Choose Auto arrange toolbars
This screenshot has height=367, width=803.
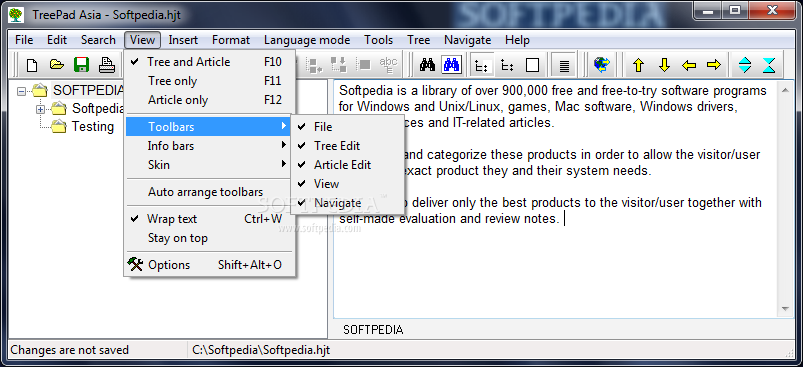coord(209,192)
